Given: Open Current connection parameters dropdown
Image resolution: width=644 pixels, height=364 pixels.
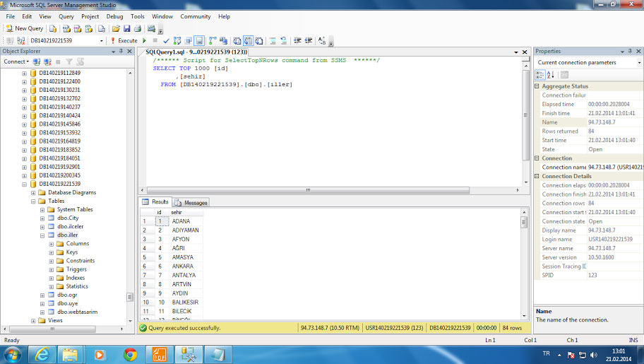Looking at the screenshot, I should (x=639, y=62).
